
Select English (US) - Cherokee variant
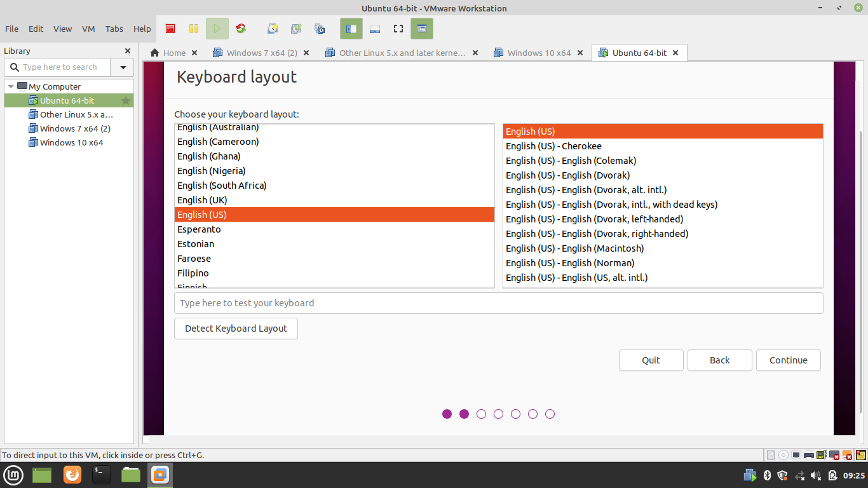663,146
